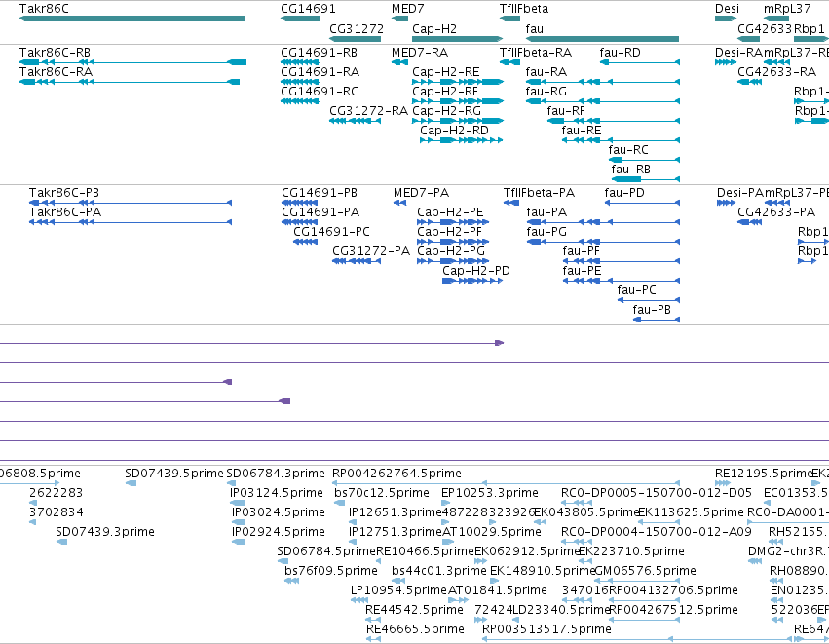Open transcript Takr86C-RA label
This screenshot has height=644, width=829.
click(x=56, y=71)
